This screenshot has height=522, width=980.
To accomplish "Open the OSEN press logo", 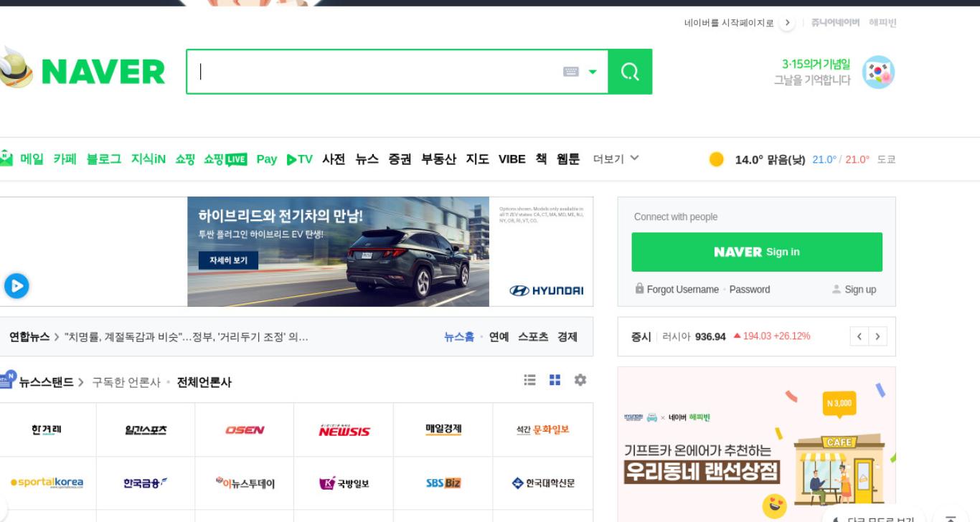I will pos(245,430).
